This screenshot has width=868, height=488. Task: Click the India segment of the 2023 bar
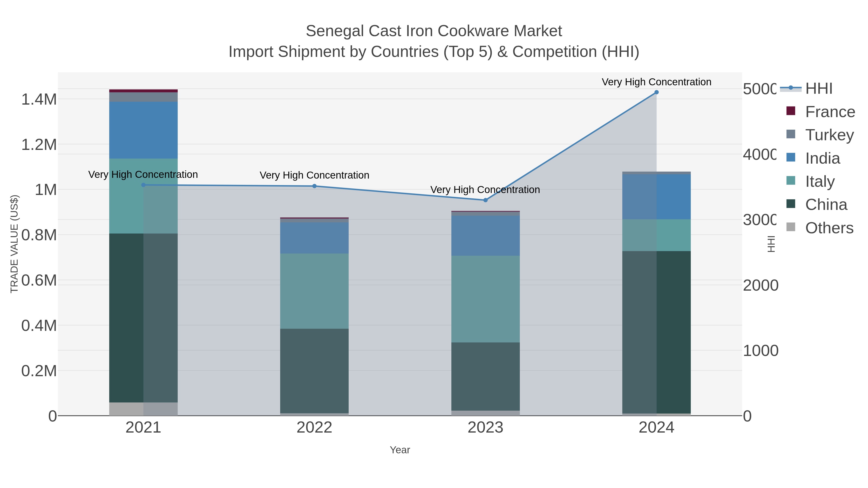486,236
